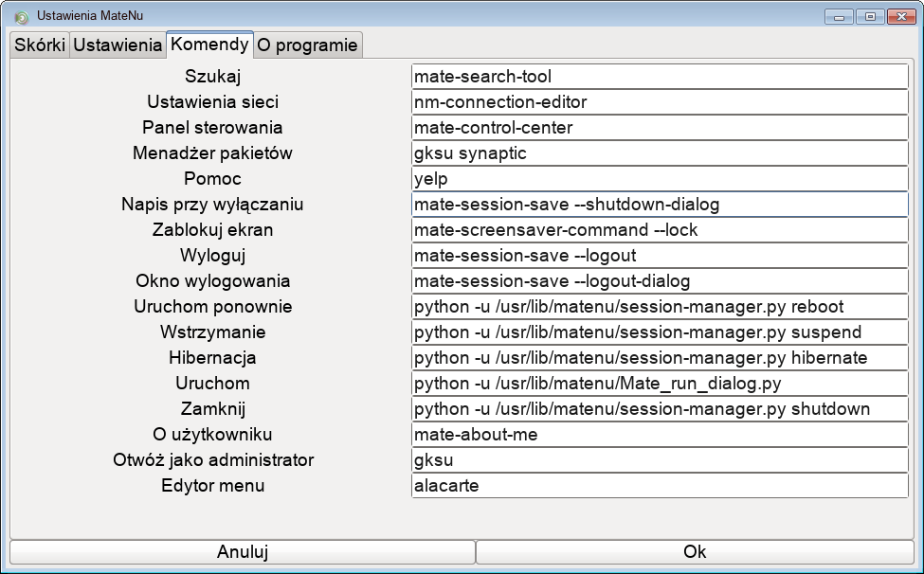Click the Uruchom ponownie label
The height and width of the screenshot is (574, 924).
click(x=212, y=307)
